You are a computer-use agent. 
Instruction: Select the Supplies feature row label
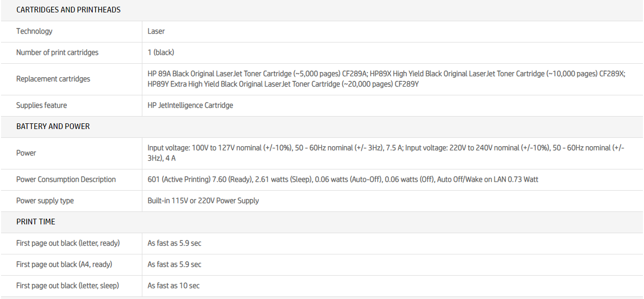point(41,105)
